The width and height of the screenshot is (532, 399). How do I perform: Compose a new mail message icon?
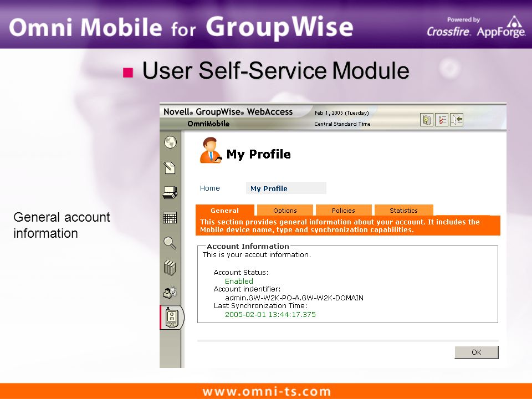click(x=170, y=167)
